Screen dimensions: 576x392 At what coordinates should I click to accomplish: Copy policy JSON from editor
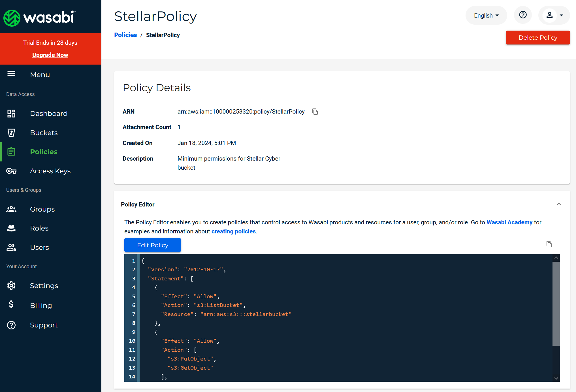point(549,244)
